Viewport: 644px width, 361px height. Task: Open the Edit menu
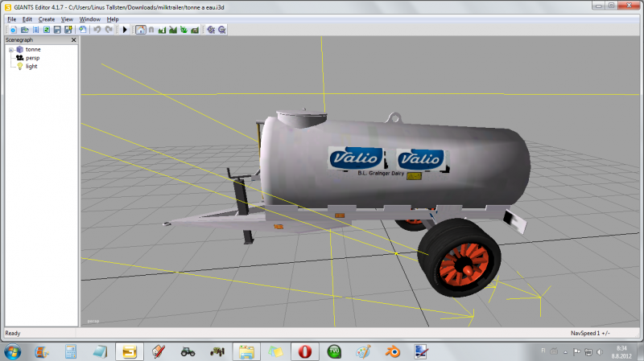27,19
